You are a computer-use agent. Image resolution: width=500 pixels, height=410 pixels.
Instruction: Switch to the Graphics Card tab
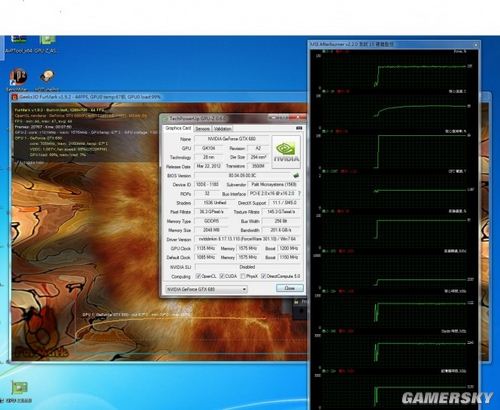coord(178,128)
